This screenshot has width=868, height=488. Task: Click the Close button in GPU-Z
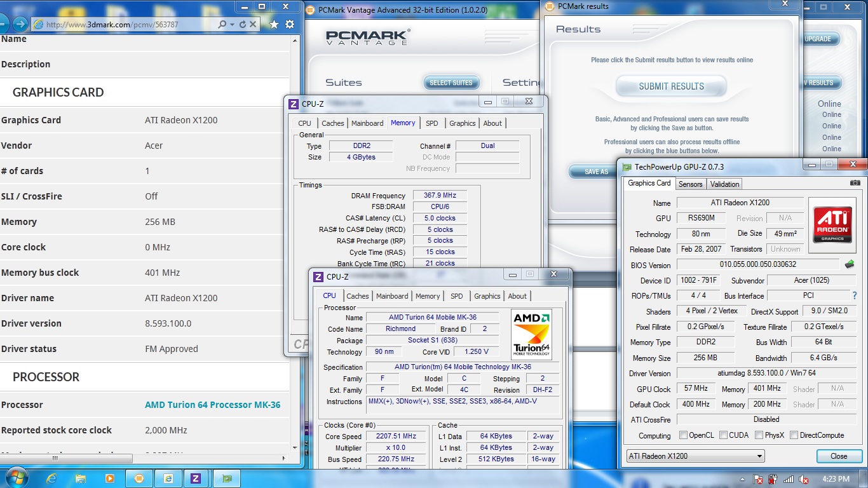[839, 456]
